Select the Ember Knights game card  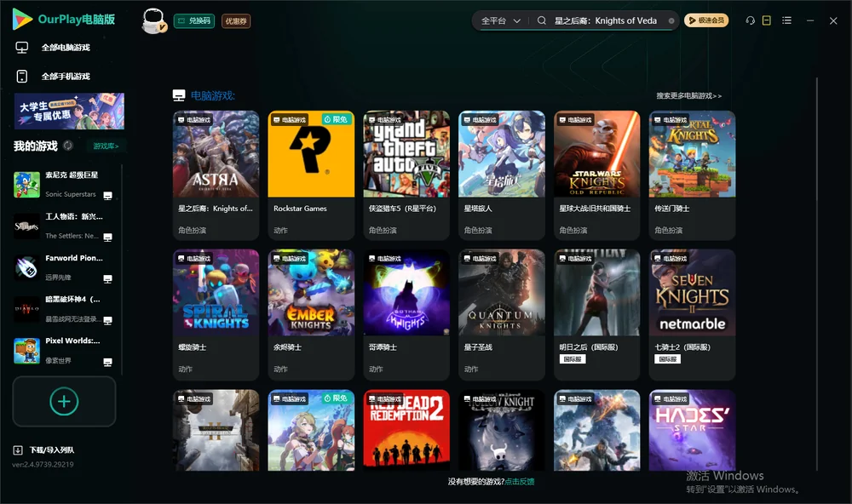click(x=311, y=314)
